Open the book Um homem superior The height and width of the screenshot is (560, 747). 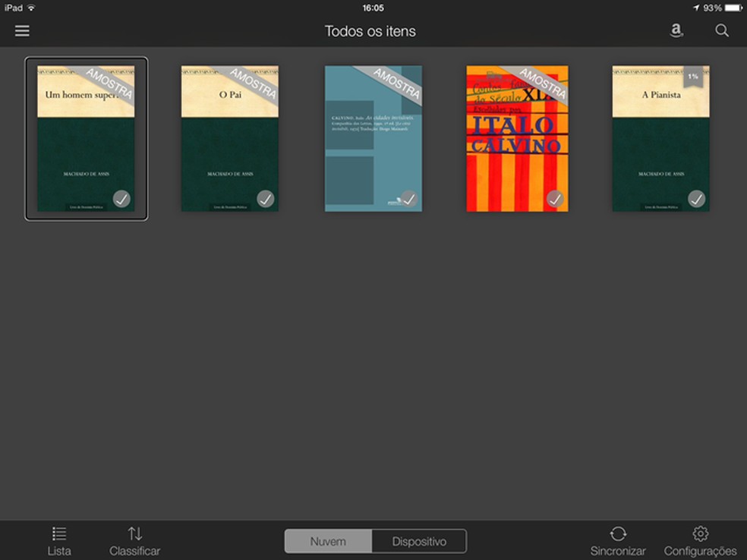[87, 139]
